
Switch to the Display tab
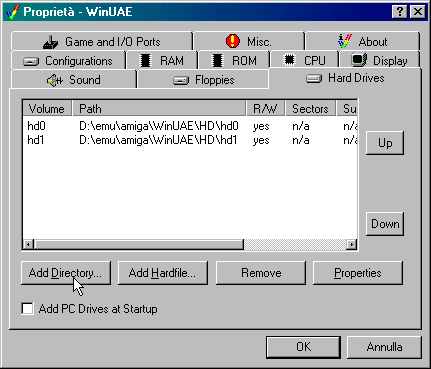point(379,61)
